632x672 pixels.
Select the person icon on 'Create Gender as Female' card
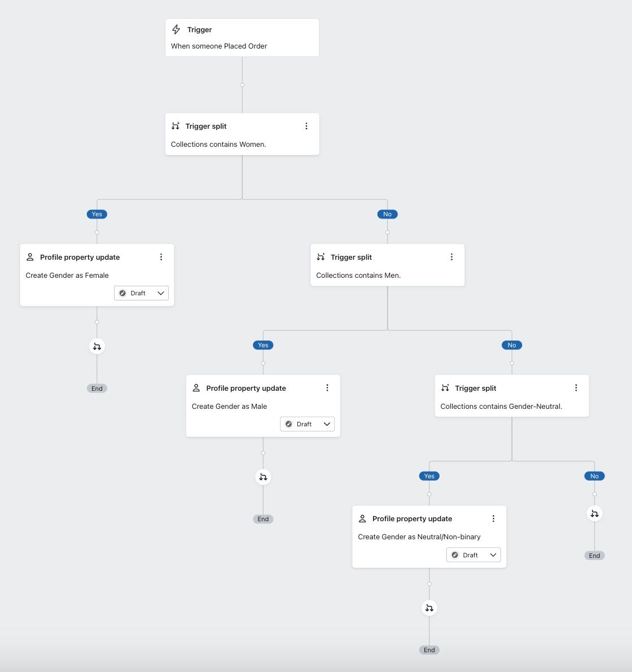click(30, 257)
